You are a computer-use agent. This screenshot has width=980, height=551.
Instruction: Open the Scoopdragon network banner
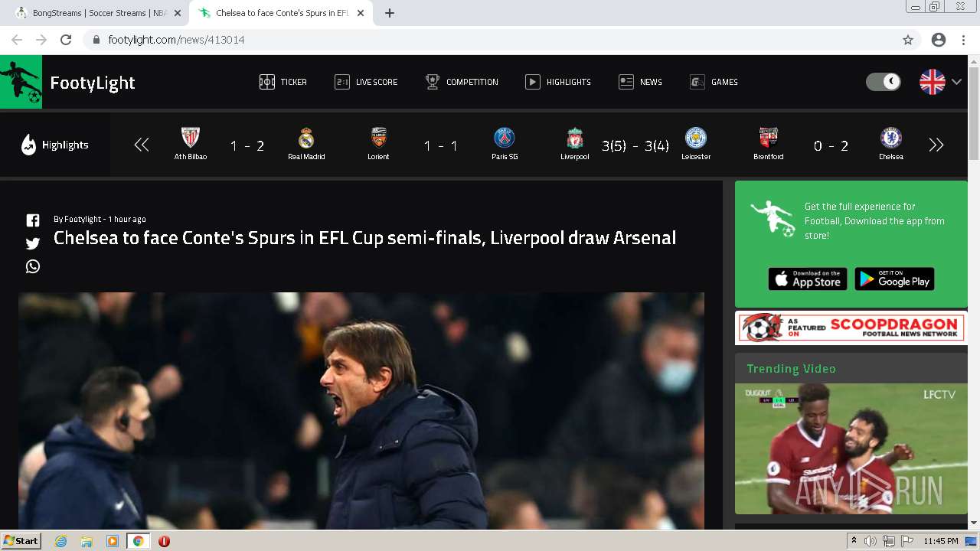851,328
